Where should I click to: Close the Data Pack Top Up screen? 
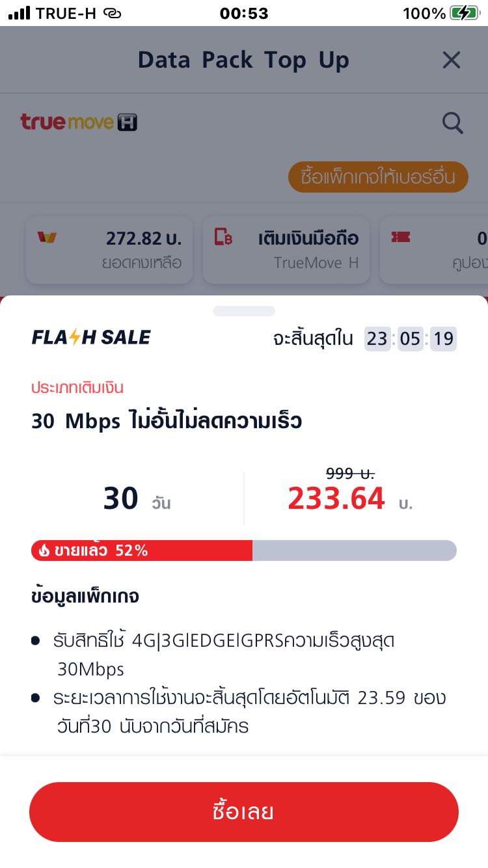point(451,61)
